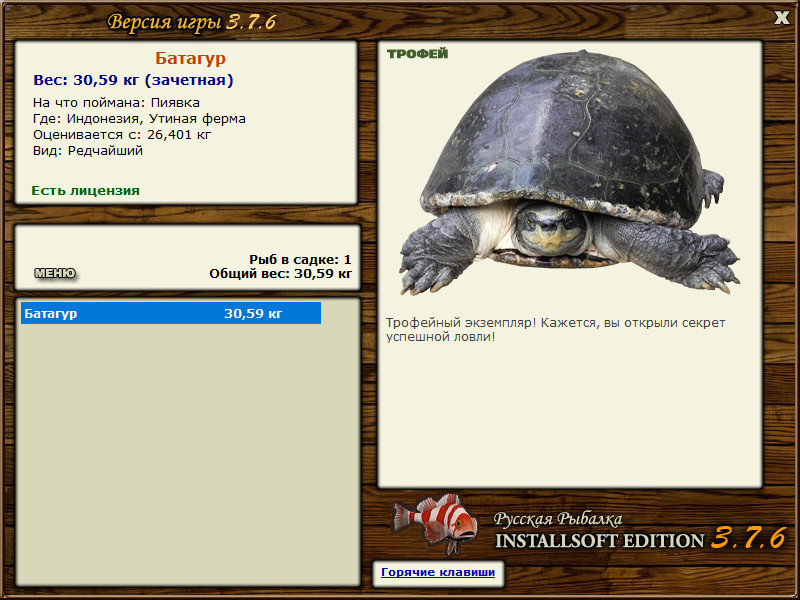Screen dimensions: 800x600
Task: Click the Общий вес: 30,59 кг total
Action: coord(281,274)
